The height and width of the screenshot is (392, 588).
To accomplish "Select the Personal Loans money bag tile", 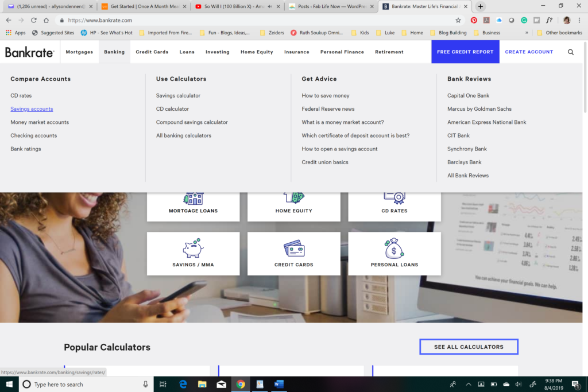I will 394,253.
